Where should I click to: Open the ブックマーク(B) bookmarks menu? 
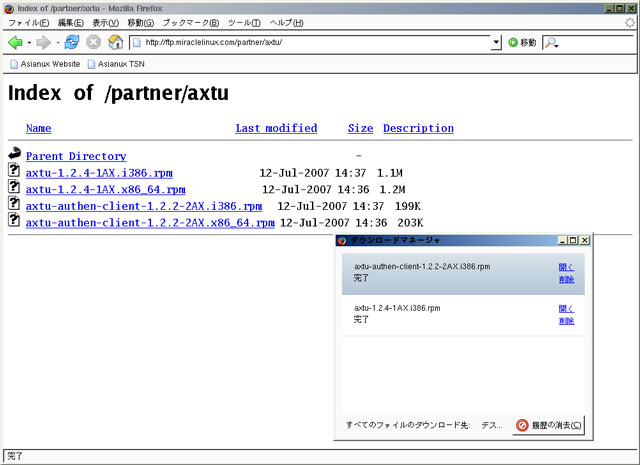click(190, 22)
